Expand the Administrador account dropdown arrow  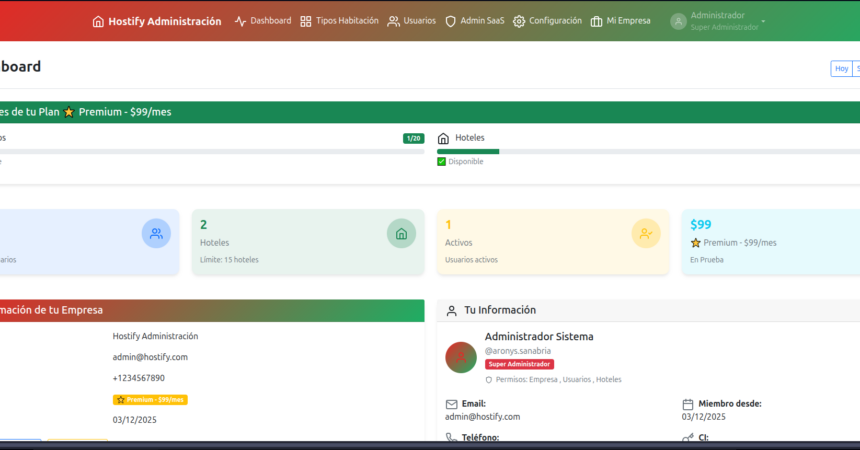[763, 21]
